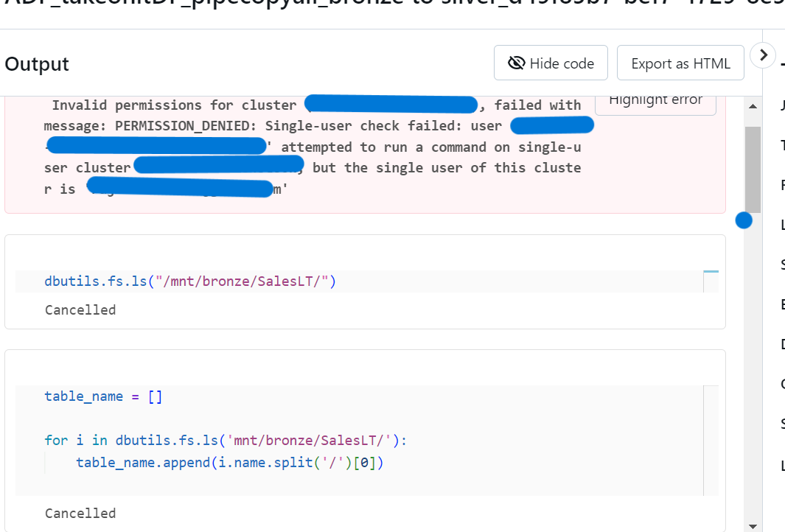Click the table_name = [] code line

(103, 396)
